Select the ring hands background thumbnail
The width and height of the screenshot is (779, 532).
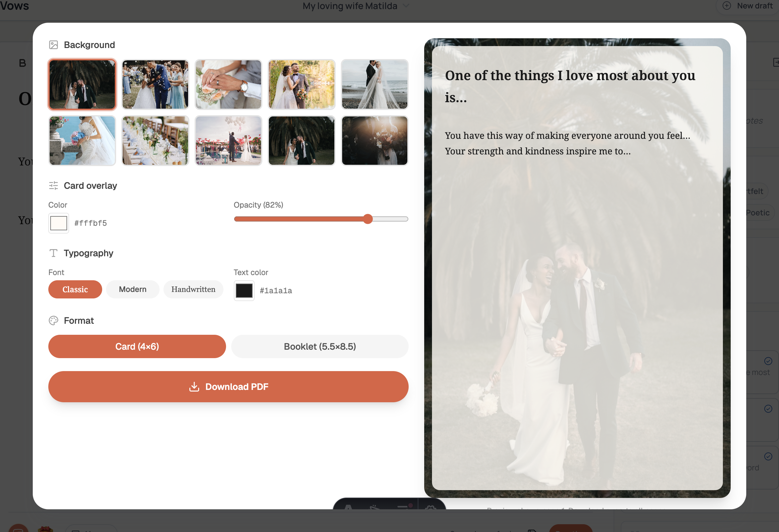(x=228, y=84)
